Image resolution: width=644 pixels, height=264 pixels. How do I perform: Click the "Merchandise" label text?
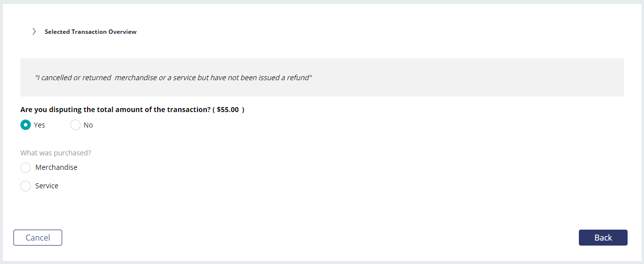(x=56, y=167)
